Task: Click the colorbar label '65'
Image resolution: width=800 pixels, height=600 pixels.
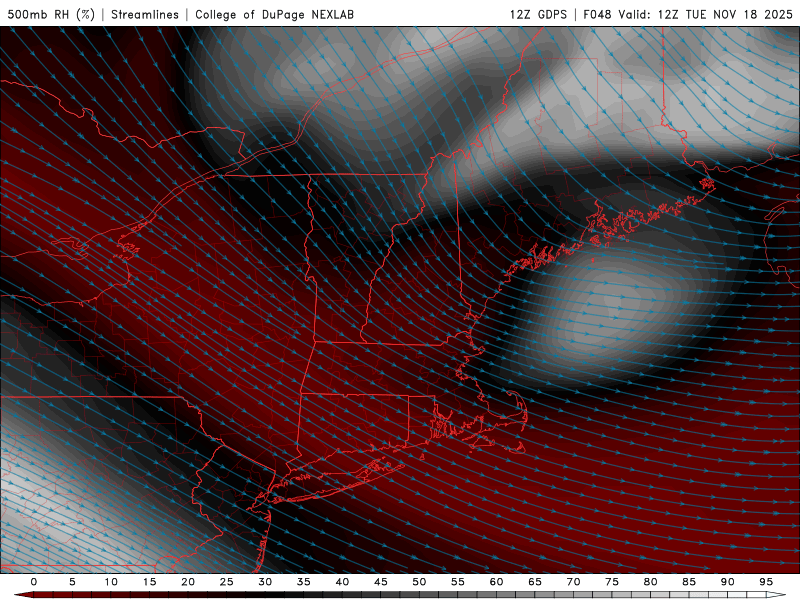Action: point(535,582)
